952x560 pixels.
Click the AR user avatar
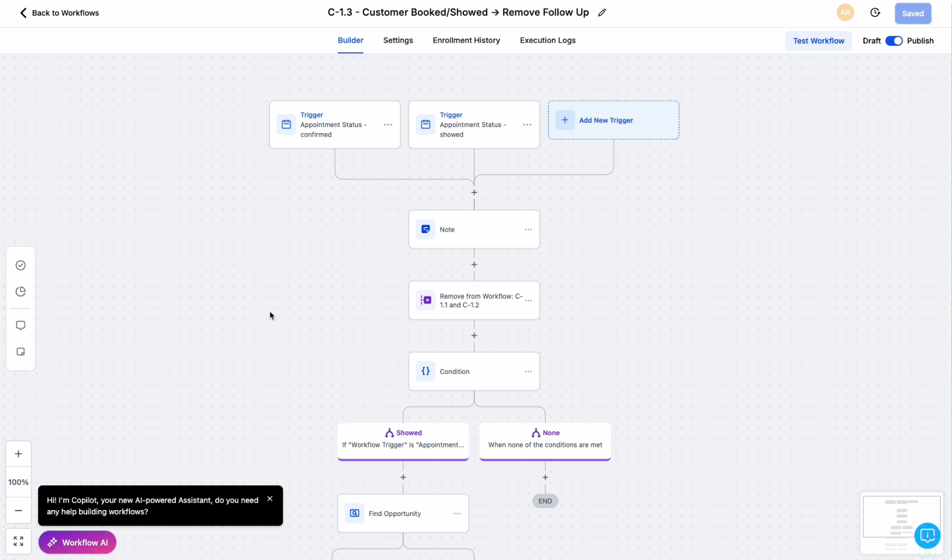(x=845, y=13)
